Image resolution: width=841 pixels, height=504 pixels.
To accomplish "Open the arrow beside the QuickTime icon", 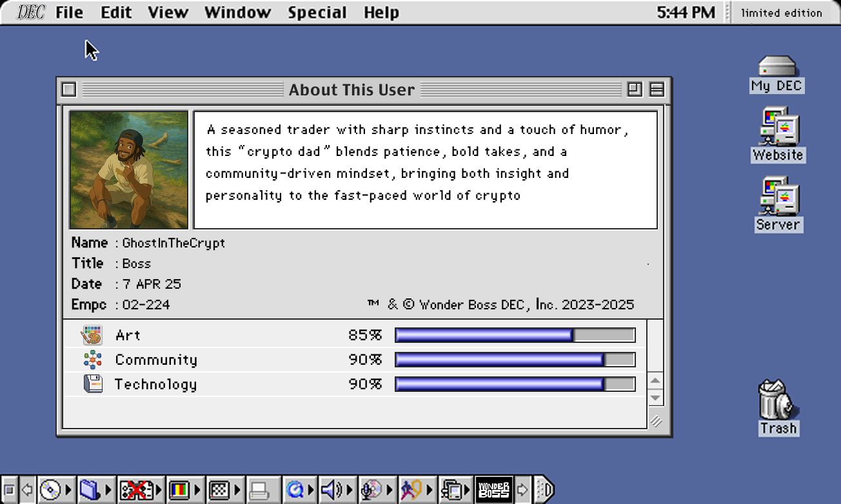I will pos(312,490).
